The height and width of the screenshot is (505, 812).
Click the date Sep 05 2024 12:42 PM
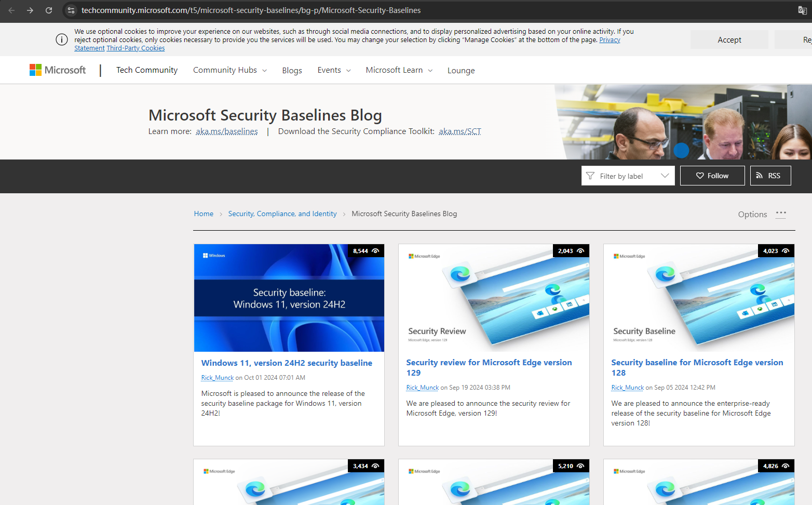(685, 388)
